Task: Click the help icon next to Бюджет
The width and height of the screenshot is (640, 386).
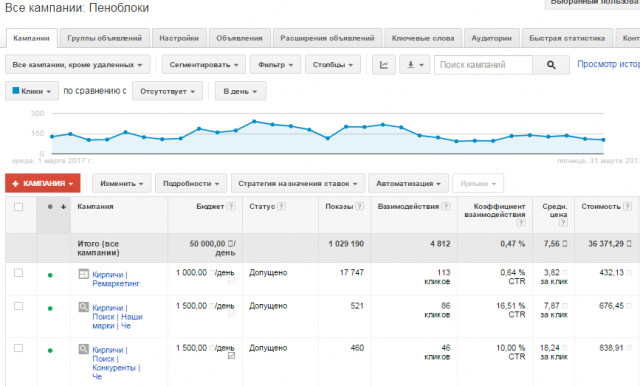Action: pyautogui.click(x=231, y=206)
